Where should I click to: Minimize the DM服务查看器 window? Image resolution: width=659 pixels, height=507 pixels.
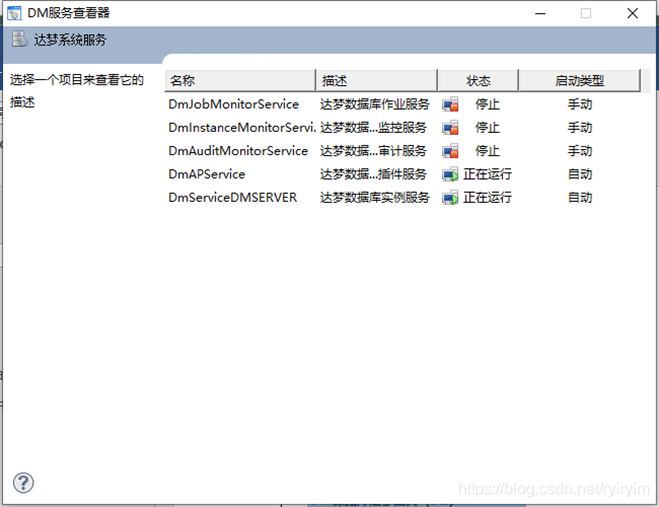[x=540, y=13]
